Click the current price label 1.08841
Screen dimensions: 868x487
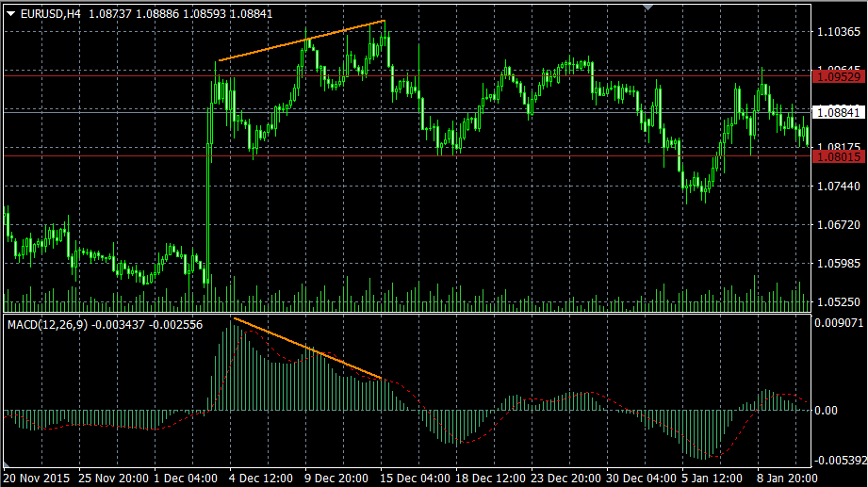pyautogui.click(x=837, y=112)
